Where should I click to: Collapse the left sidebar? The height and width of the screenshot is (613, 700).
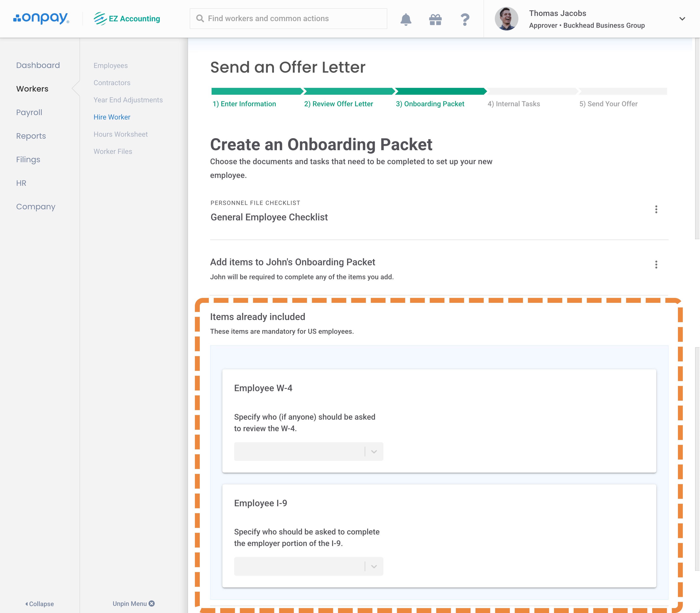tap(40, 604)
